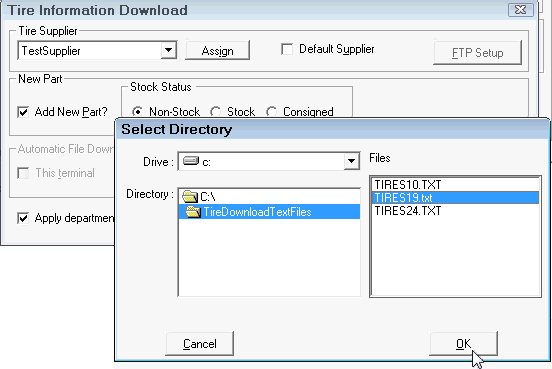Open the Drive dropdown list
This screenshot has height=369, width=552.
tap(351, 161)
